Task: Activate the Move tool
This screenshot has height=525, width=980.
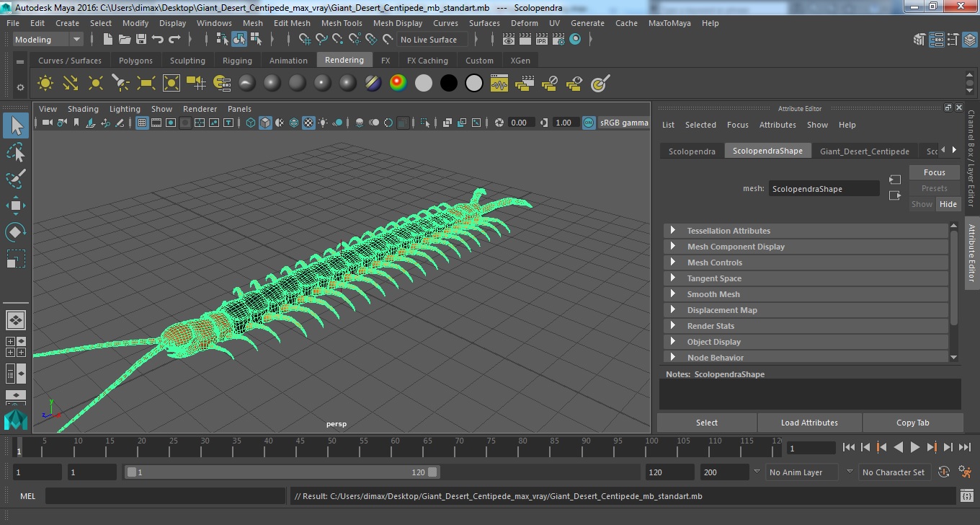Action: pyautogui.click(x=16, y=206)
